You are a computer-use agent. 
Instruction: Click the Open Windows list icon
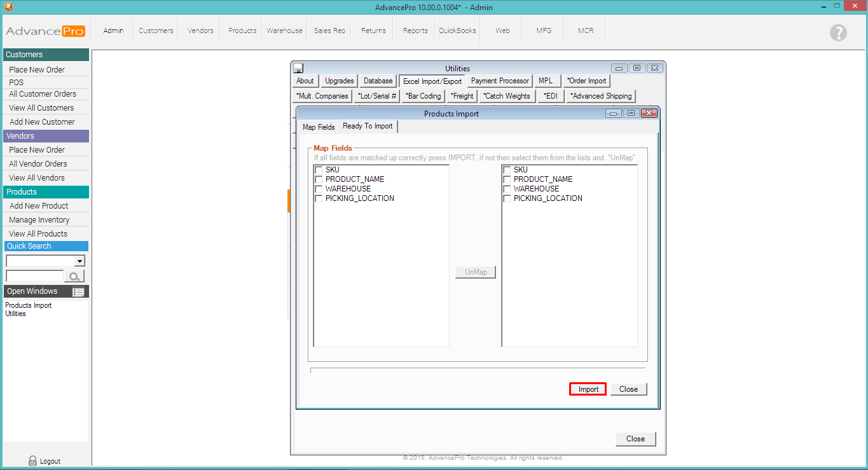(x=78, y=292)
